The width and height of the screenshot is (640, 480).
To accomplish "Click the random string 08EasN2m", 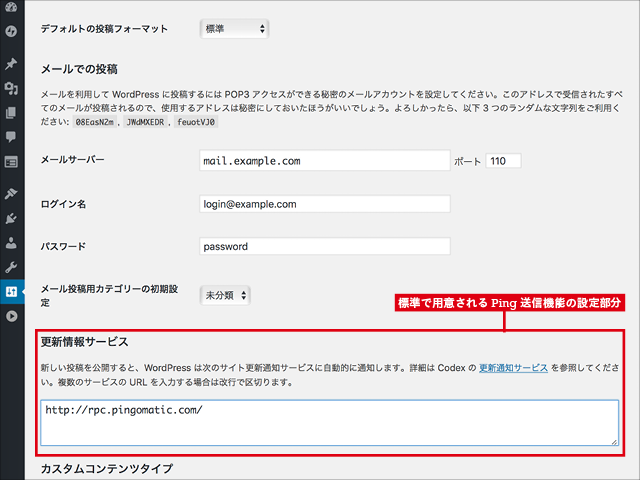I will (x=95, y=122).
